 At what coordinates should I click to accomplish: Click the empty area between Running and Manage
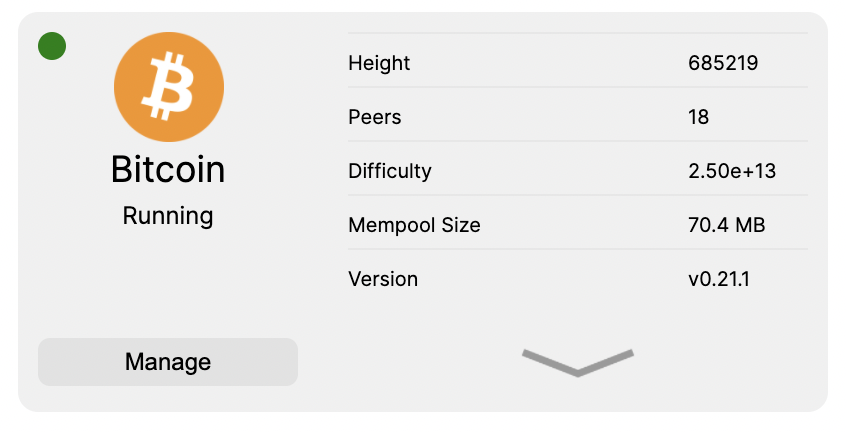(168, 284)
